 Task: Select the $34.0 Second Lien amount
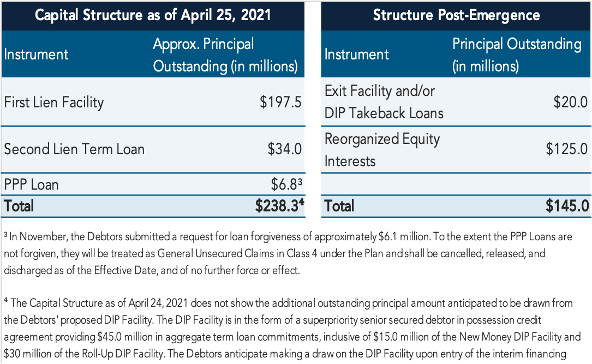point(285,149)
